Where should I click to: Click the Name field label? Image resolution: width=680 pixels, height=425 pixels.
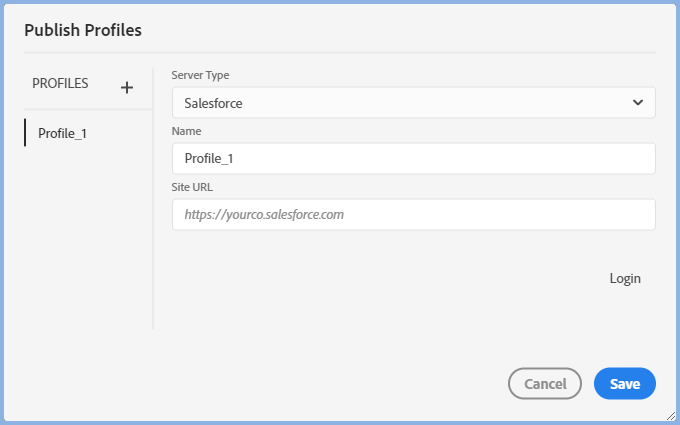187,131
